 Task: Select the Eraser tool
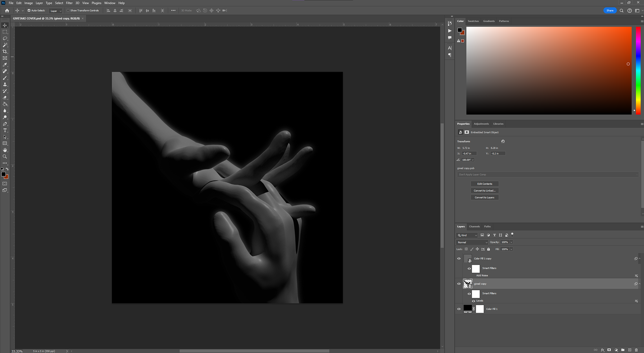pyautogui.click(x=5, y=97)
